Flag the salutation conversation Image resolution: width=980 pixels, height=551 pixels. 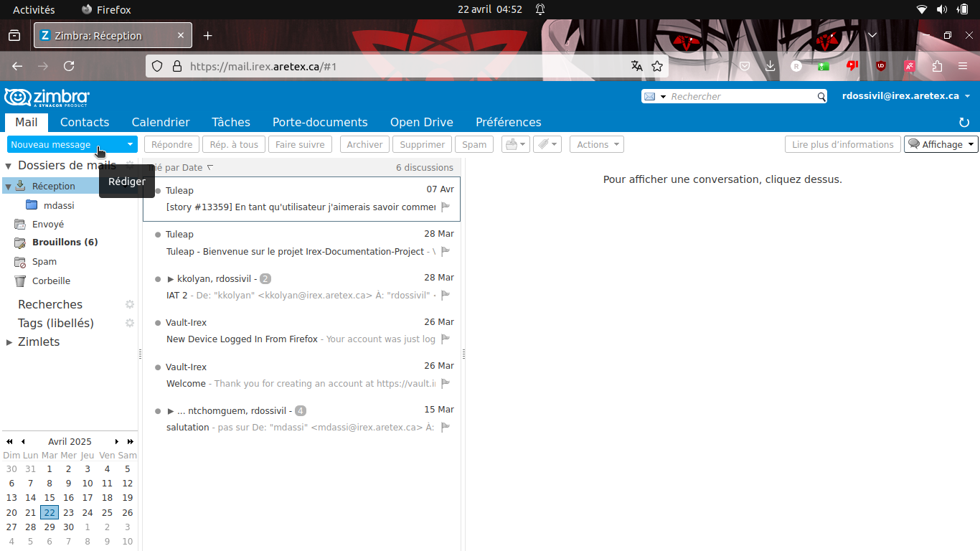click(446, 427)
